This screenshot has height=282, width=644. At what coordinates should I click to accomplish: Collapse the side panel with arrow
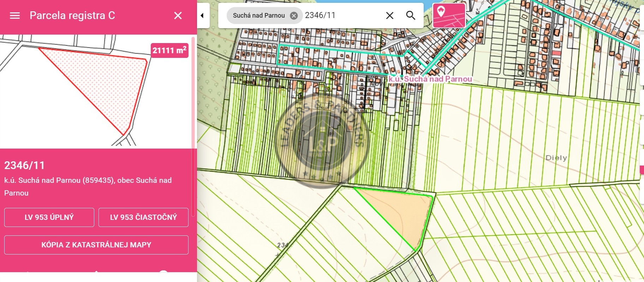tap(202, 16)
